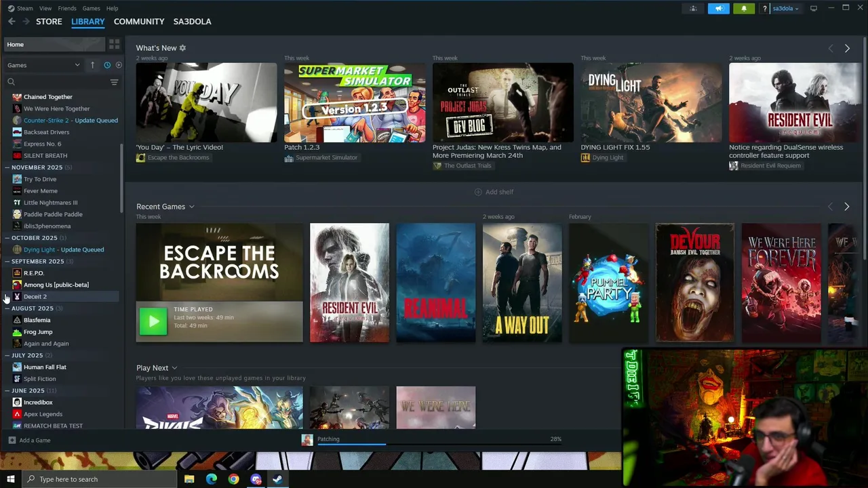Screen dimensions: 868x488
Task: Open the question mark help icon
Action: tap(765, 8)
